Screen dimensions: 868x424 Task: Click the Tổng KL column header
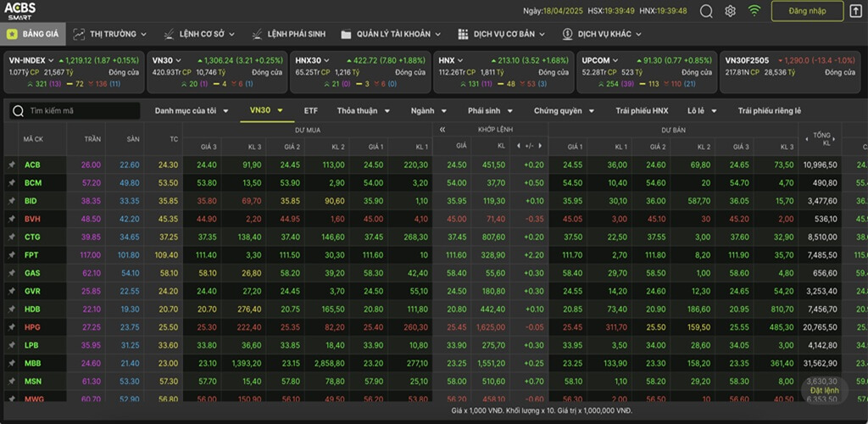(822, 139)
